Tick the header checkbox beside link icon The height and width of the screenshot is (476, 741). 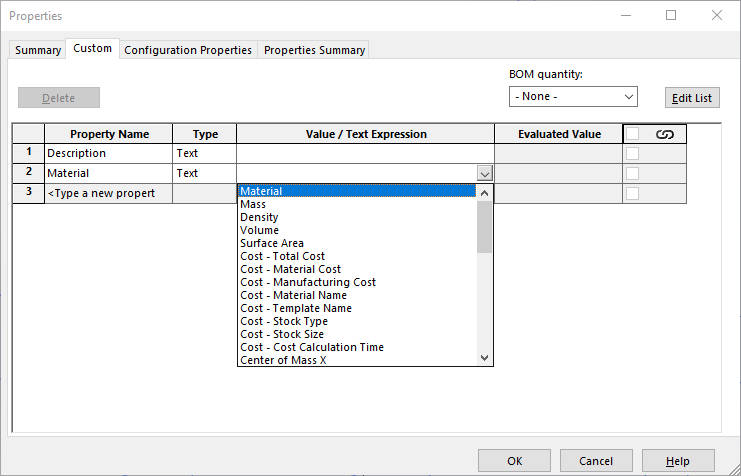click(x=632, y=134)
